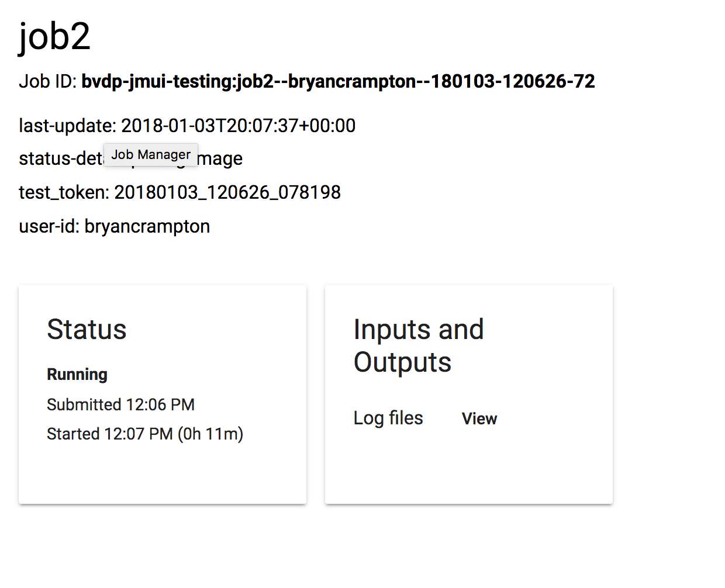725x588 pixels.
Task: Select the Log files label
Action: pos(388,418)
